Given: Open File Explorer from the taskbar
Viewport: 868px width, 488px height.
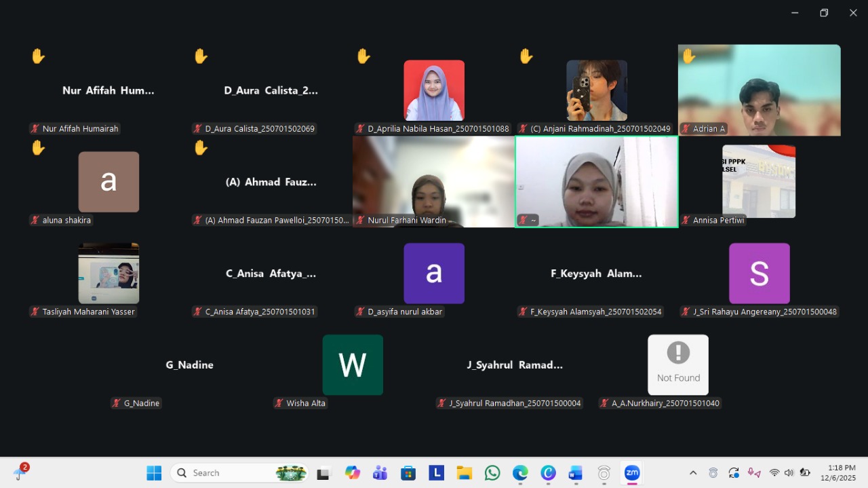Looking at the screenshot, I should [464, 473].
